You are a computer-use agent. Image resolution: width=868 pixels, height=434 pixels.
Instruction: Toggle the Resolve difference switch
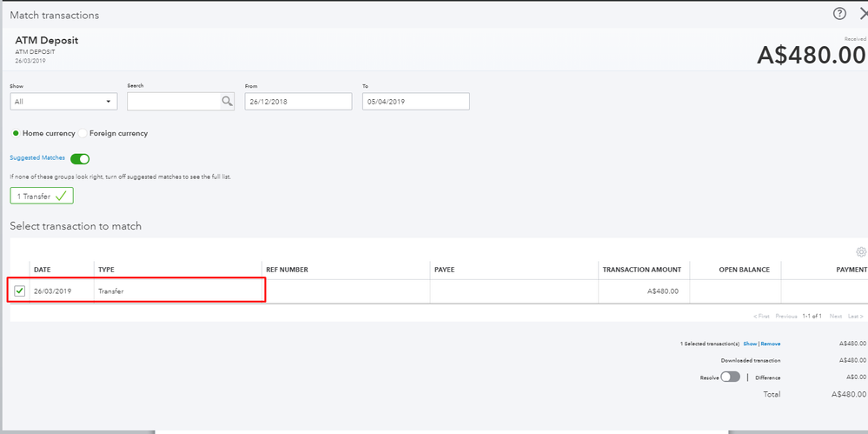730,377
